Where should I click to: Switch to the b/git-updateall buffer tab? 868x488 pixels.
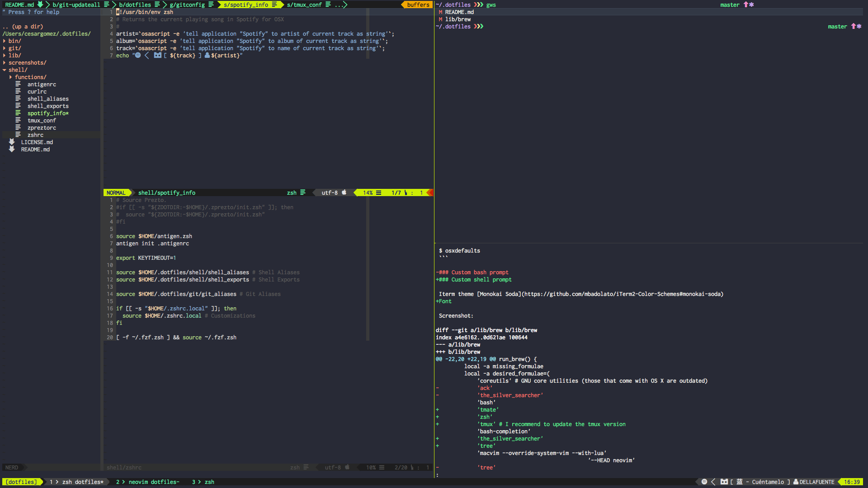pyautogui.click(x=76, y=5)
